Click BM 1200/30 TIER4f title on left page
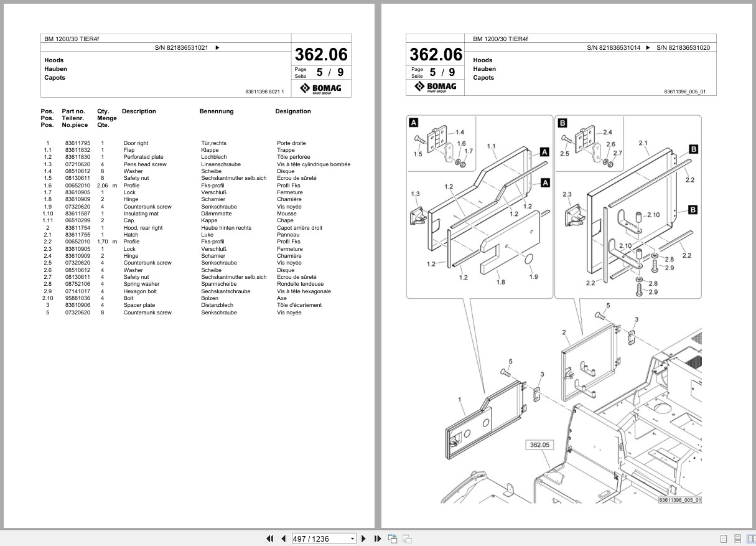This screenshot has height=546, width=756. 72,39
